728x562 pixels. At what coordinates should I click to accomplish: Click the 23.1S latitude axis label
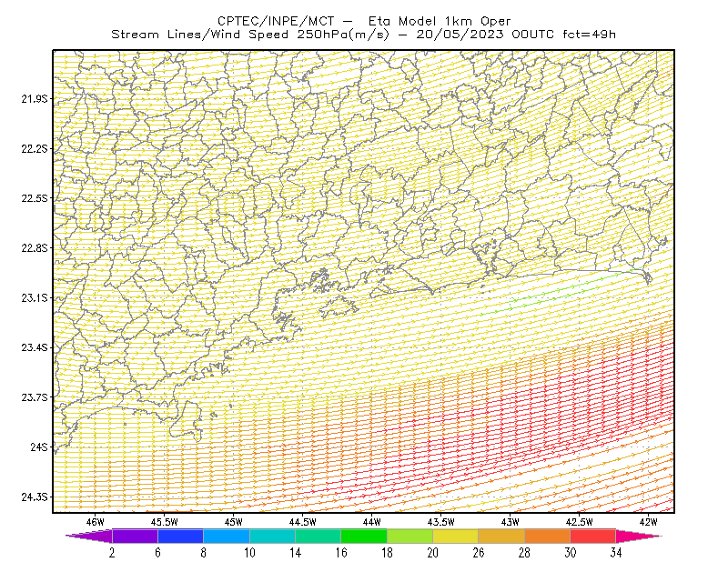34,297
